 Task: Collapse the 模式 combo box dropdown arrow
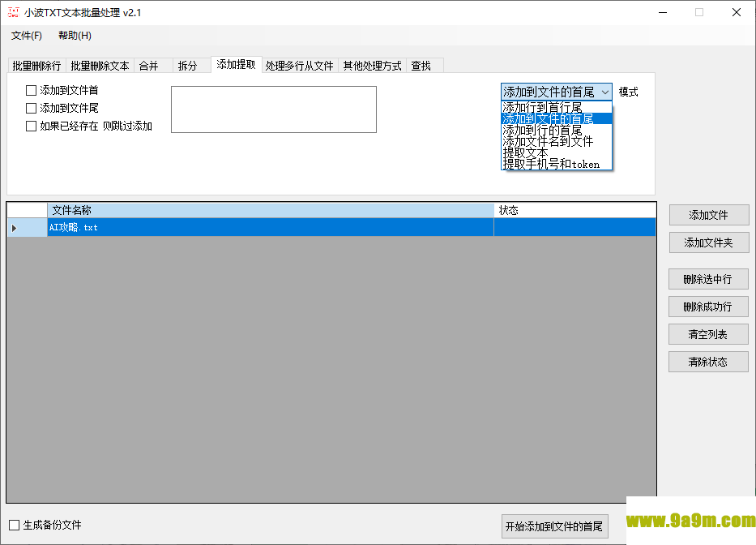[x=605, y=92]
